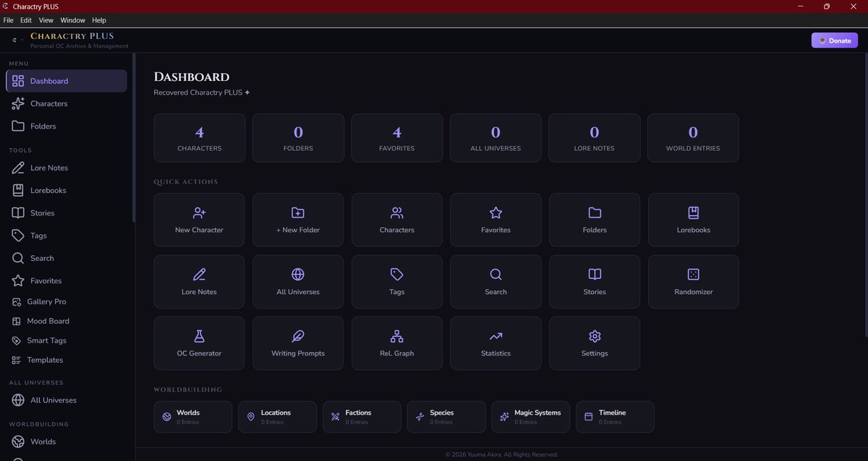Viewport: 868px width, 461px height.
Task: Open the Locations worldbuilding card
Action: click(277, 417)
